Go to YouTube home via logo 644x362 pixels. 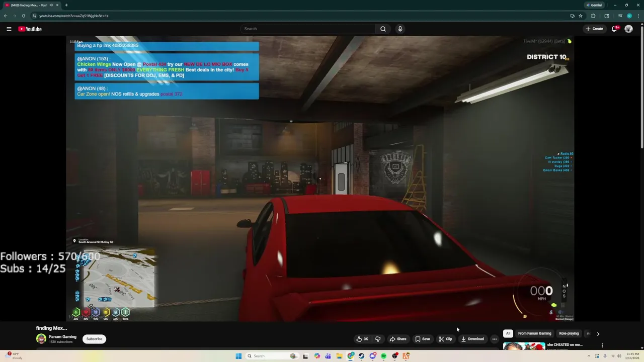tap(30, 29)
